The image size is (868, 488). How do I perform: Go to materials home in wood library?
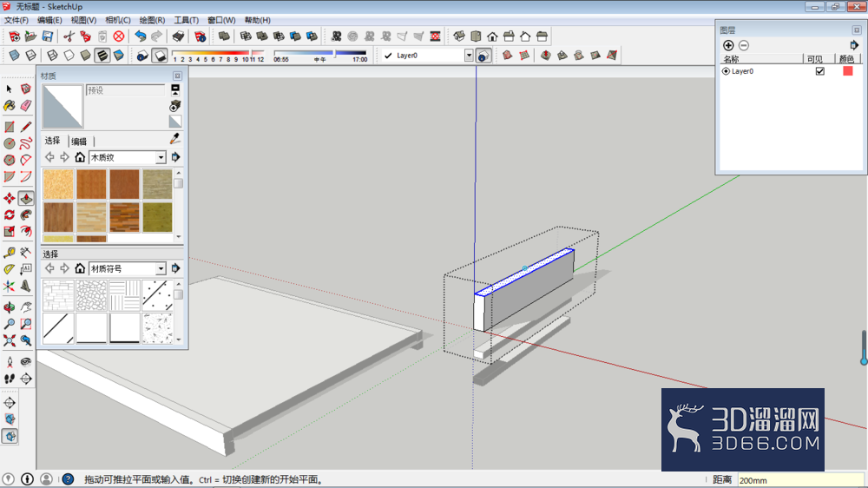pos(80,157)
